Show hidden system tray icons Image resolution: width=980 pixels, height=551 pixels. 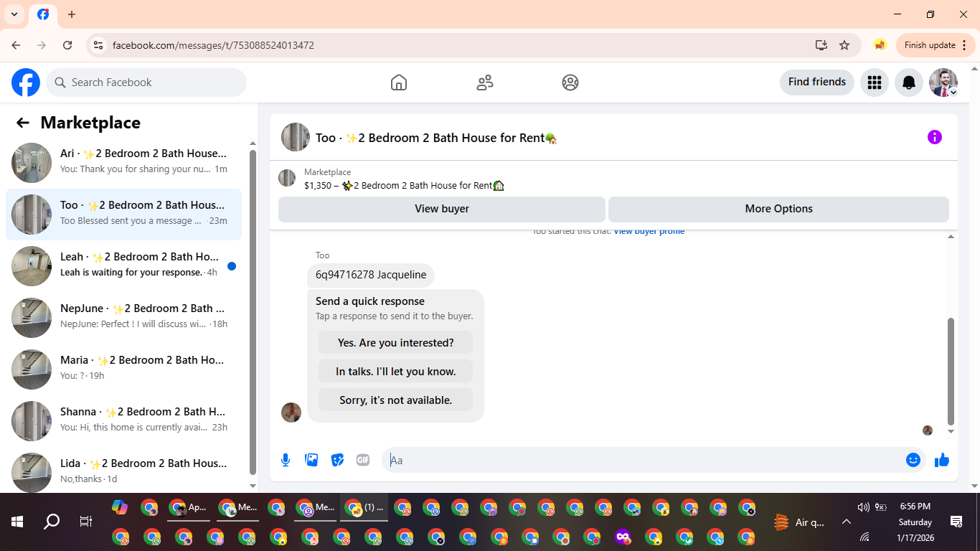[x=847, y=522]
